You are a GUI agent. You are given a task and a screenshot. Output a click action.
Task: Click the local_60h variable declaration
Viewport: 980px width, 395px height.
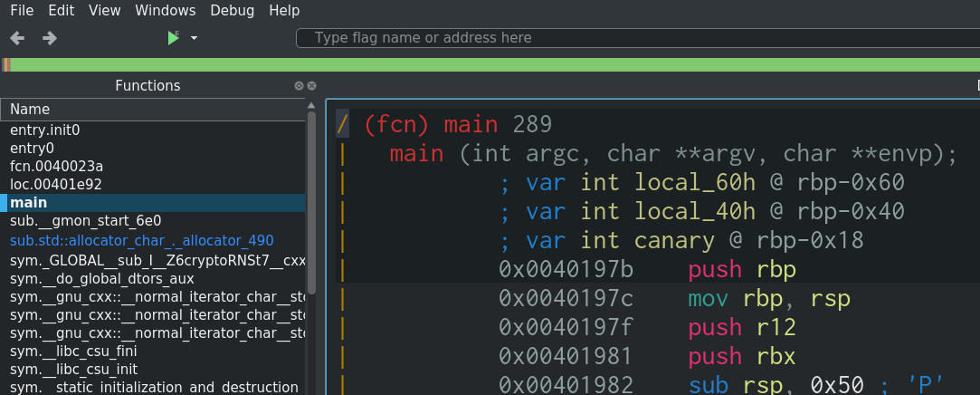(x=702, y=183)
